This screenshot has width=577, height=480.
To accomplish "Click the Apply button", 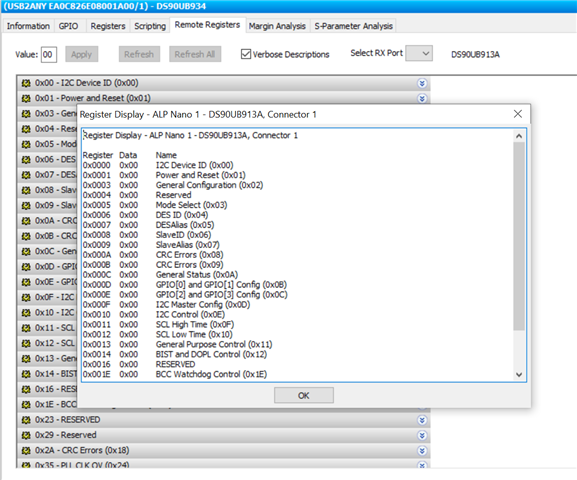I will tap(82, 54).
